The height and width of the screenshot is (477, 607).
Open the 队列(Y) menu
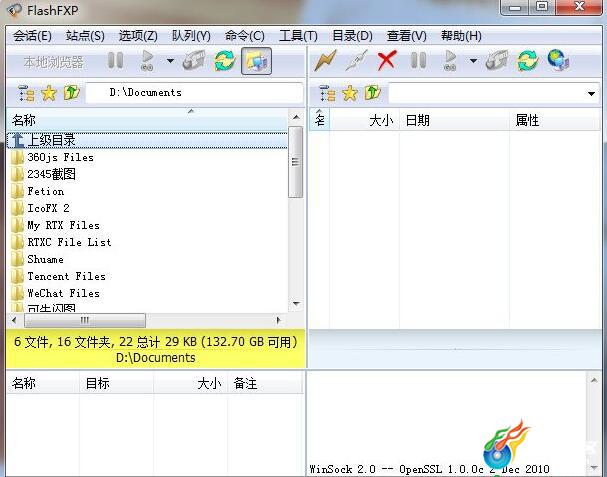pos(191,36)
